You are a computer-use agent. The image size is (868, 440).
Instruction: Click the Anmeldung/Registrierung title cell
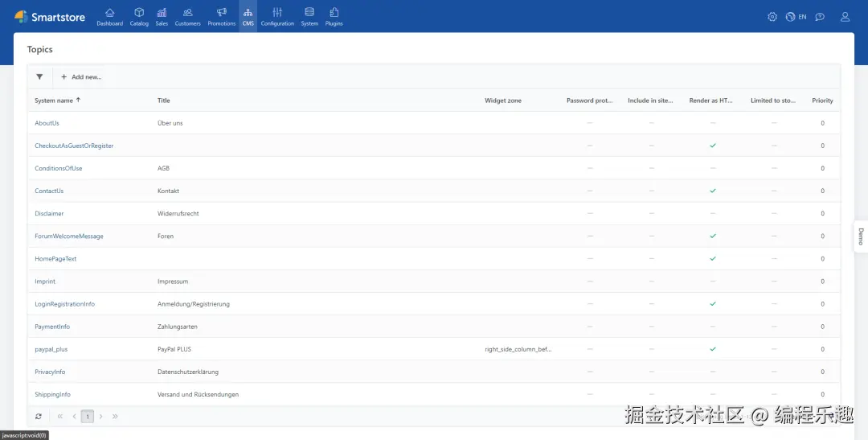pos(193,304)
